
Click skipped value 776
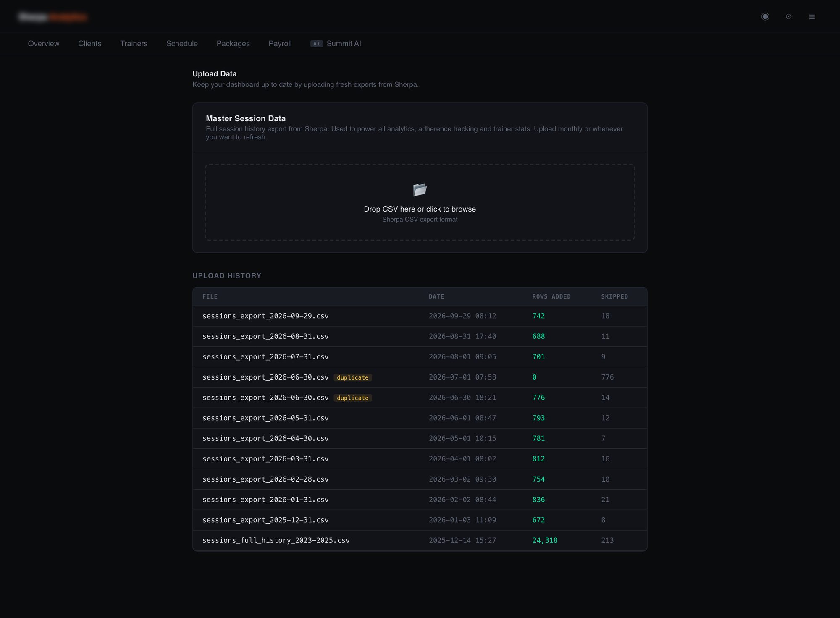[x=607, y=377]
